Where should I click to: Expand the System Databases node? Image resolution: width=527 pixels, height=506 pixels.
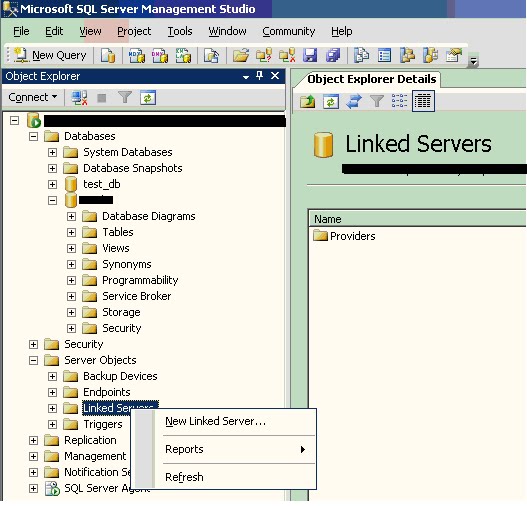click(x=52, y=153)
